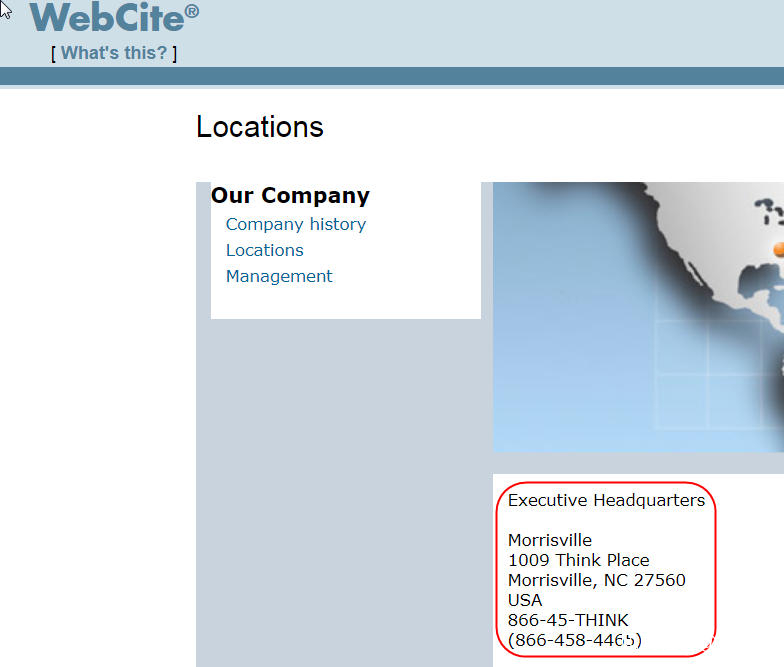Click the WebCite logo

114,18
